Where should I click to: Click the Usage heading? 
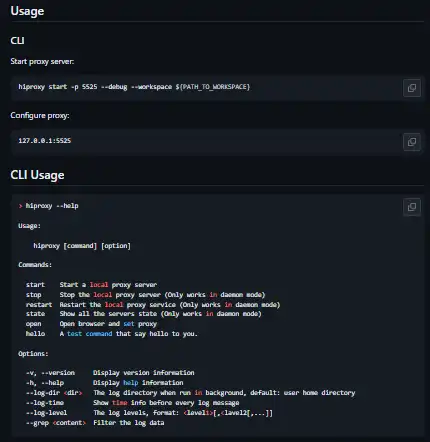coord(27,11)
